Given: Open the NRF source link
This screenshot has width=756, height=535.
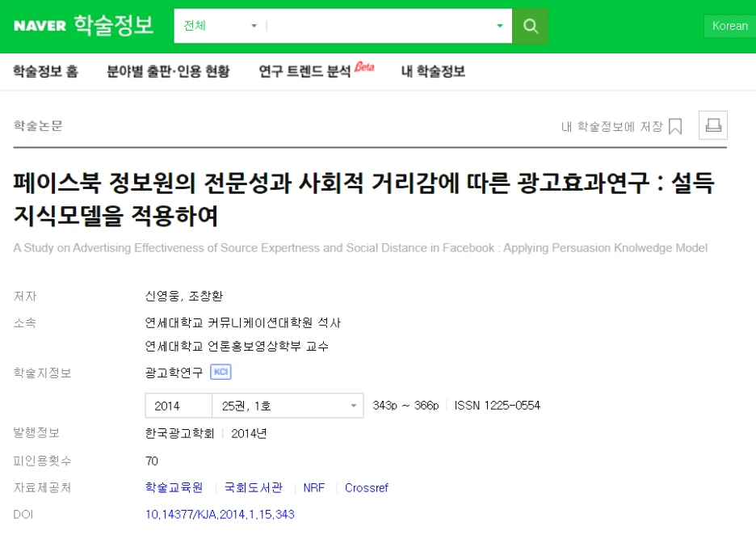Looking at the screenshot, I should 314,488.
